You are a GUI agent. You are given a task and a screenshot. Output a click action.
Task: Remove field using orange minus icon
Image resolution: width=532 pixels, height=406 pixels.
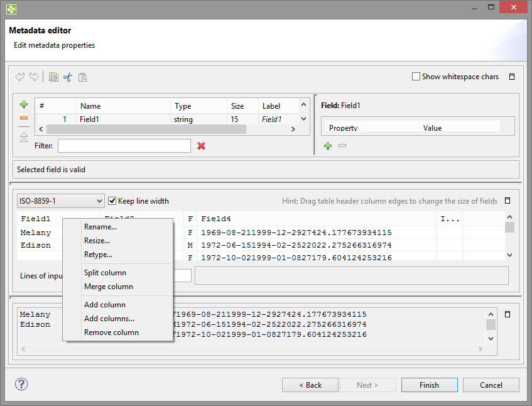[x=24, y=118]
